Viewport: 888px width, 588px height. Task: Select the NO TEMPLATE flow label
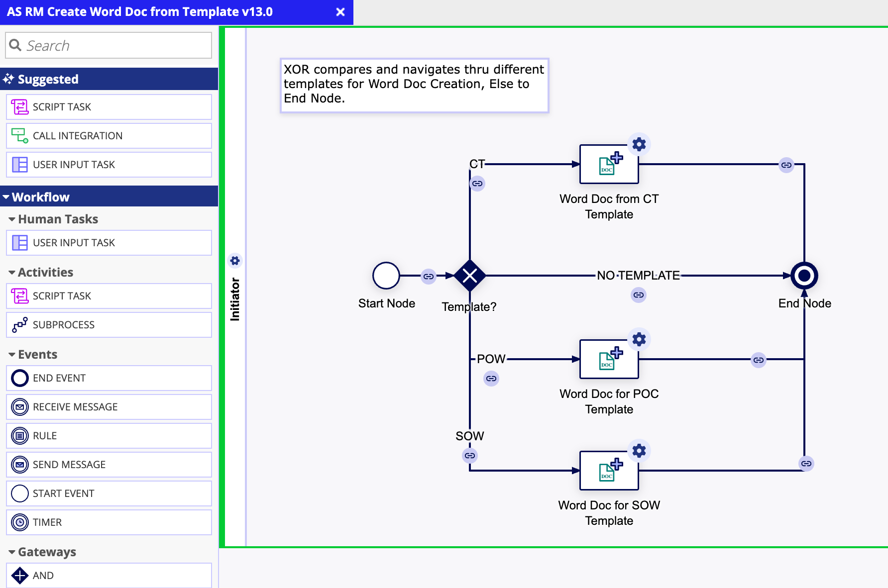[x=638, y=275]
